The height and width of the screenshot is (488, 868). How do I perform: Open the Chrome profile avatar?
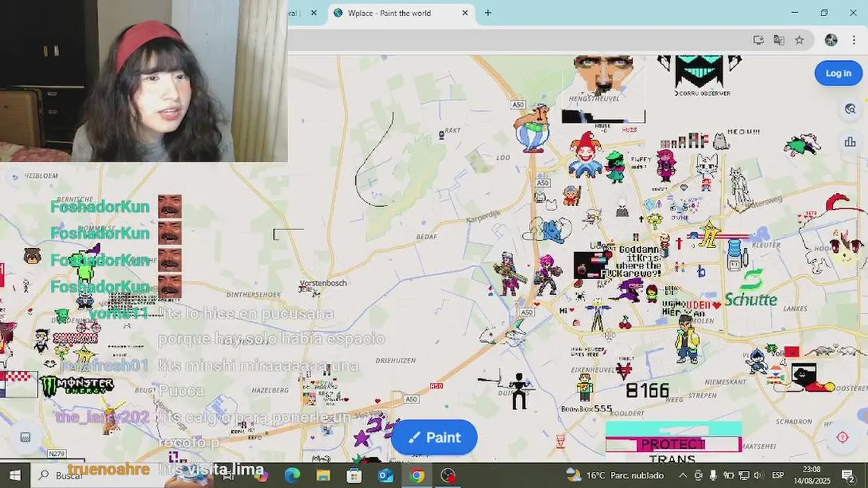pyautogui.click(x=831, y=40)
